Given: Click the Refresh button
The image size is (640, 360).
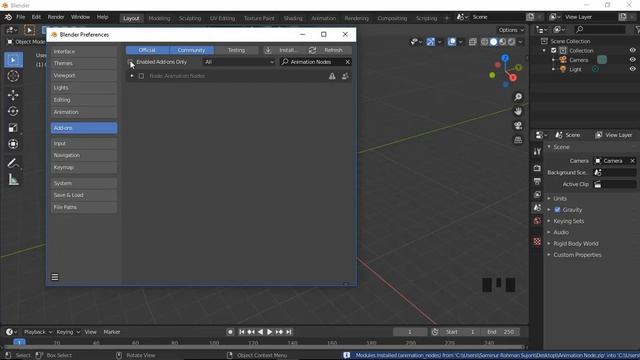Looking at the screenshot, I should tap(329, 50).
